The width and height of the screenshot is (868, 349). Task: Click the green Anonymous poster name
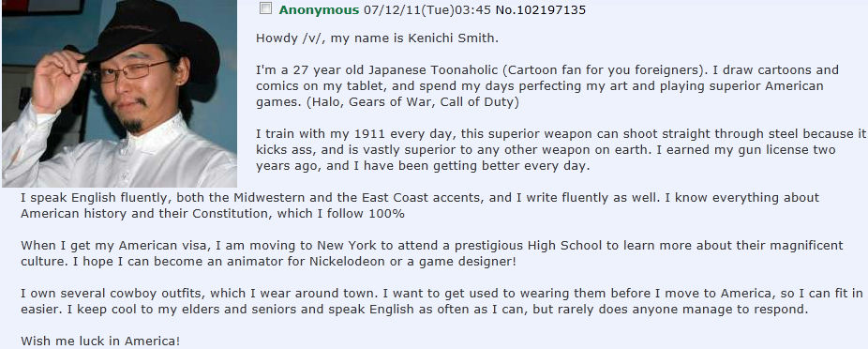(319, 10)
